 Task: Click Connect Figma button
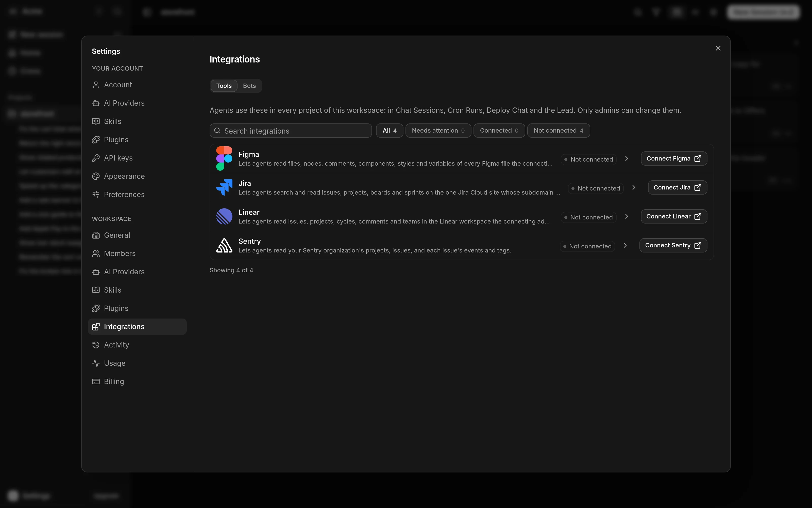point(674,158)
